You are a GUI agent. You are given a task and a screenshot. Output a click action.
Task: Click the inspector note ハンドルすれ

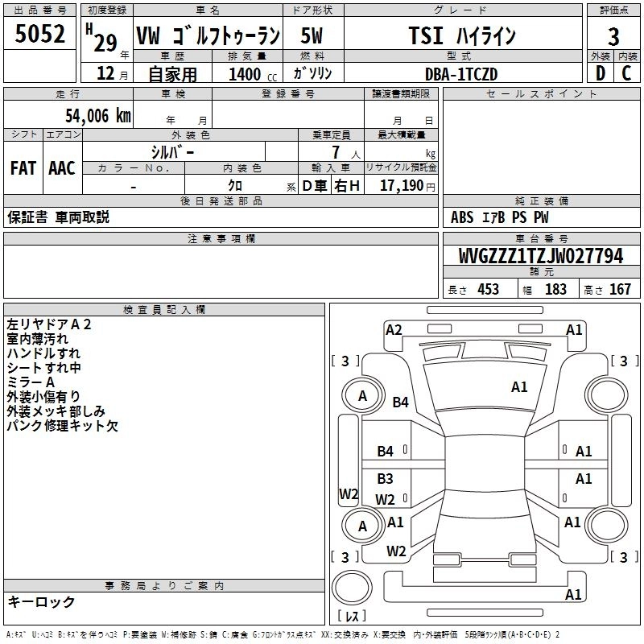pyautogui.click(x=43, y=353)
